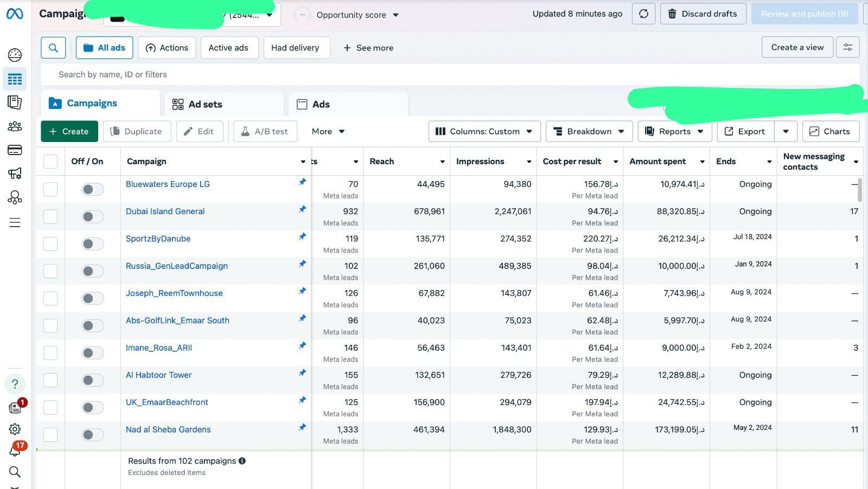Click the Refresh data icon button

tap(643, 14)
